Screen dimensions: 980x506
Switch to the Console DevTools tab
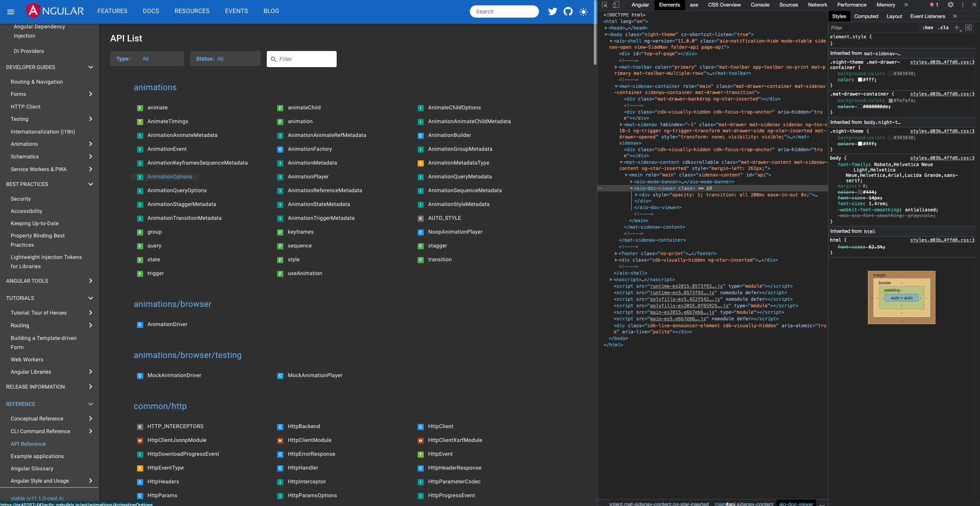(x=760, y=5)
